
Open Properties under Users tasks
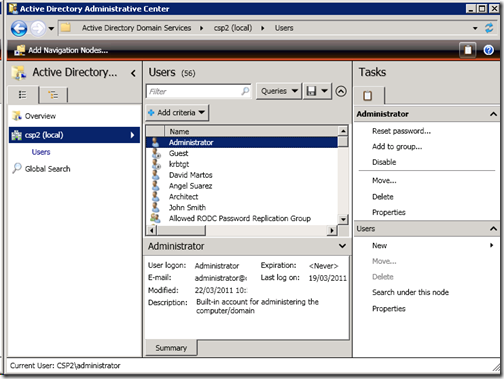click(389, 309)
